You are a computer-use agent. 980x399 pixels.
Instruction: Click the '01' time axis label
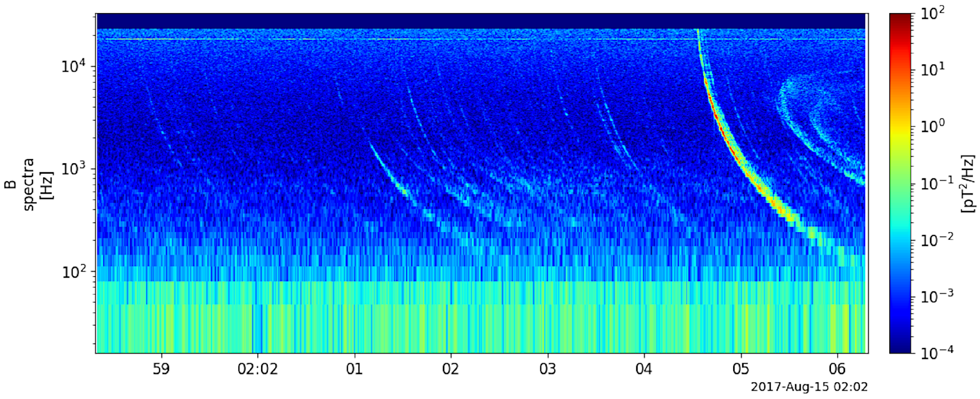tap(355, 369)
